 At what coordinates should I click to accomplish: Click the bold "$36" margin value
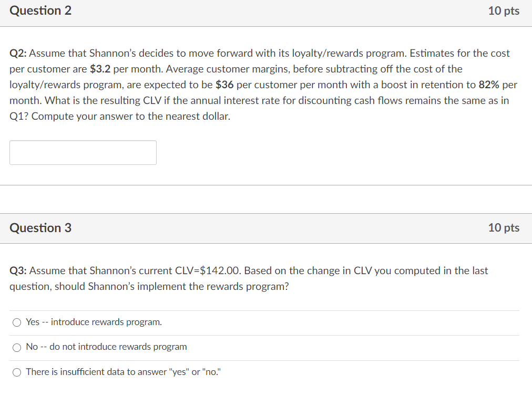point(224,85)
